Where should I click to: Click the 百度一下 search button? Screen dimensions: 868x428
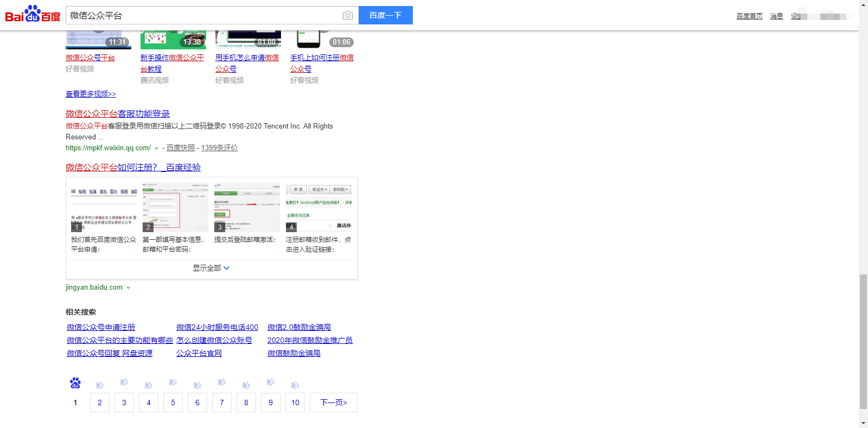386,15
